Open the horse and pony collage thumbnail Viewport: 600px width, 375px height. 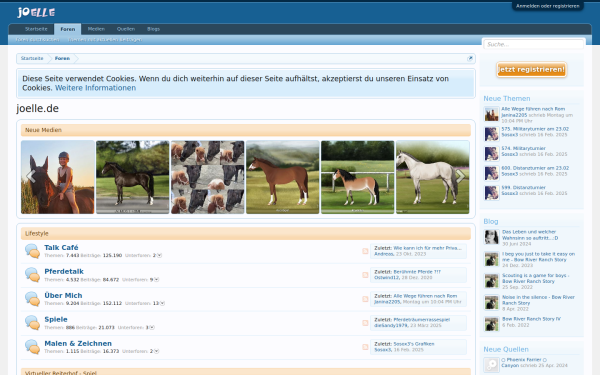coord(207,177)
